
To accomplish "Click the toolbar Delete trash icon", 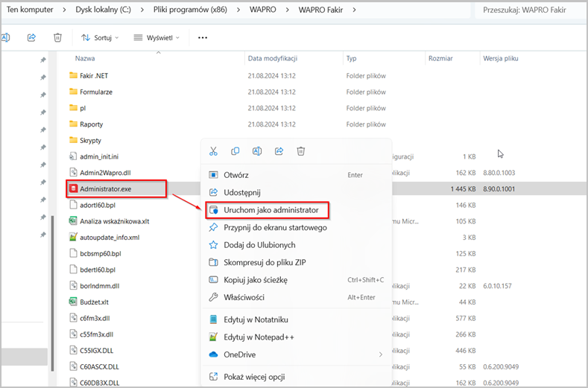I will click(x=57, y=37).
